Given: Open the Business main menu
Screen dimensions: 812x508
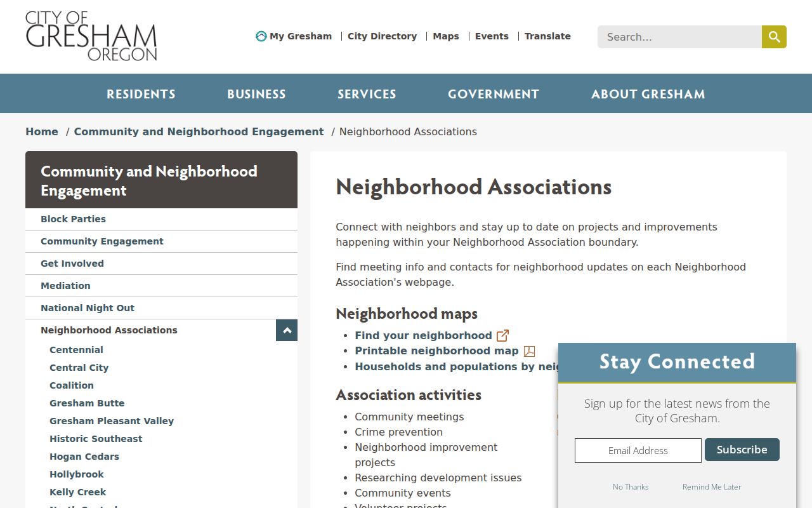Looking at the screenshot, I should pyautogui.click(x=256, y=94).
